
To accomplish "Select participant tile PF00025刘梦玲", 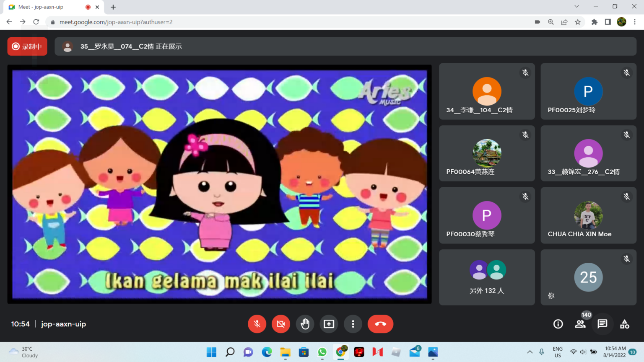I will [588, 91].
